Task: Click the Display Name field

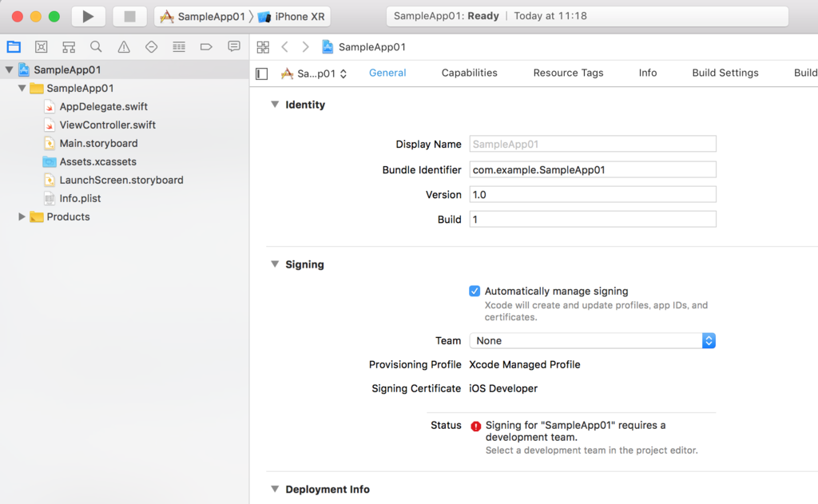Action: 593,144
